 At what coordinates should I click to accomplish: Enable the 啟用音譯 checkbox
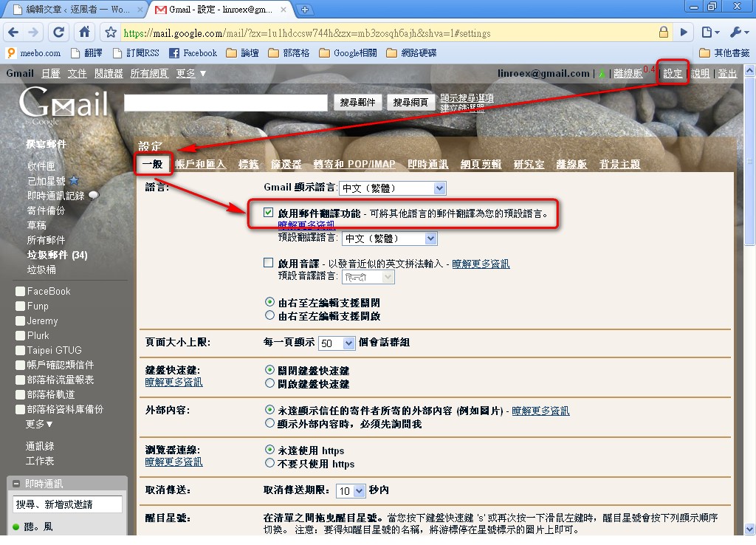(x=269, y=263)
